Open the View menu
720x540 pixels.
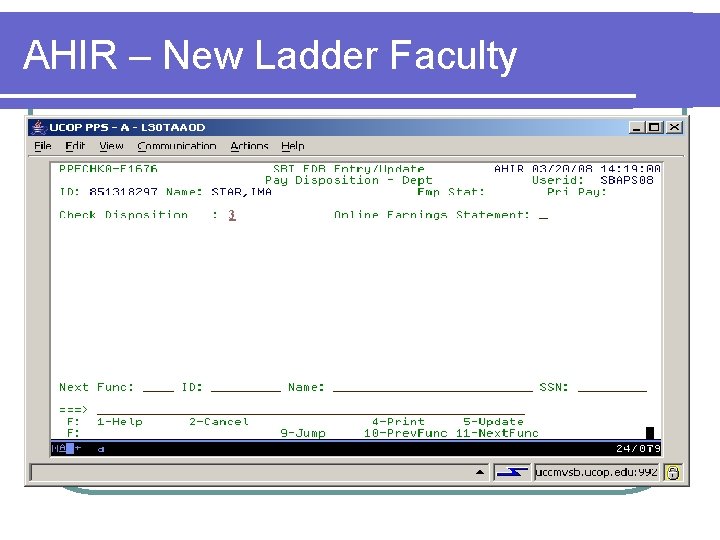pos(111,146)
